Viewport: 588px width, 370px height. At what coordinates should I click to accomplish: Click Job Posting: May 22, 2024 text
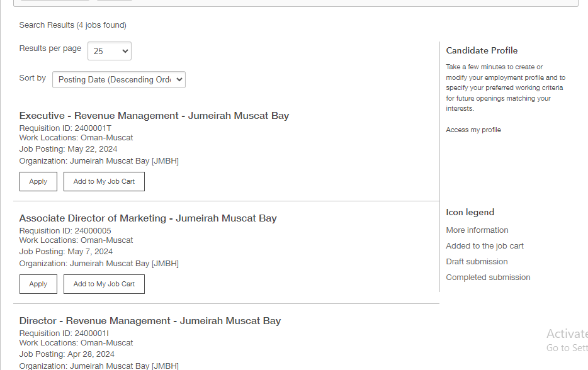coord(68,149)
